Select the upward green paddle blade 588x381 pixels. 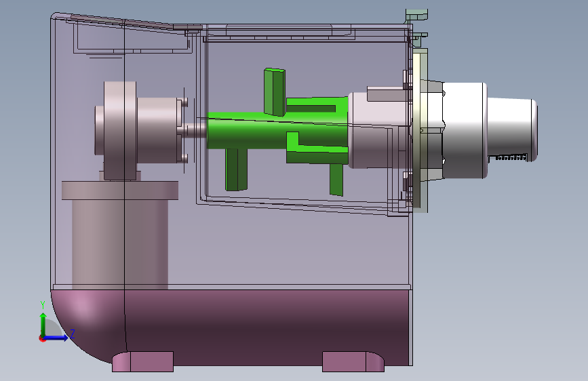(x=275, y=92)
